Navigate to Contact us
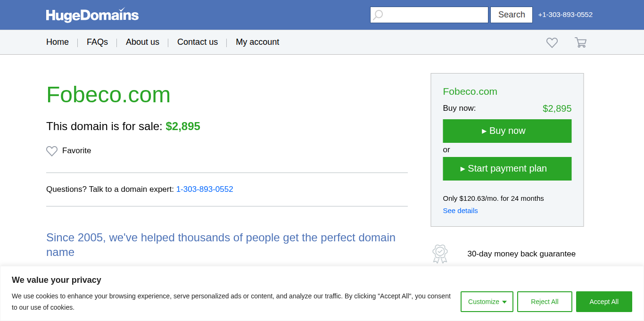 click(x=198, y=42)
